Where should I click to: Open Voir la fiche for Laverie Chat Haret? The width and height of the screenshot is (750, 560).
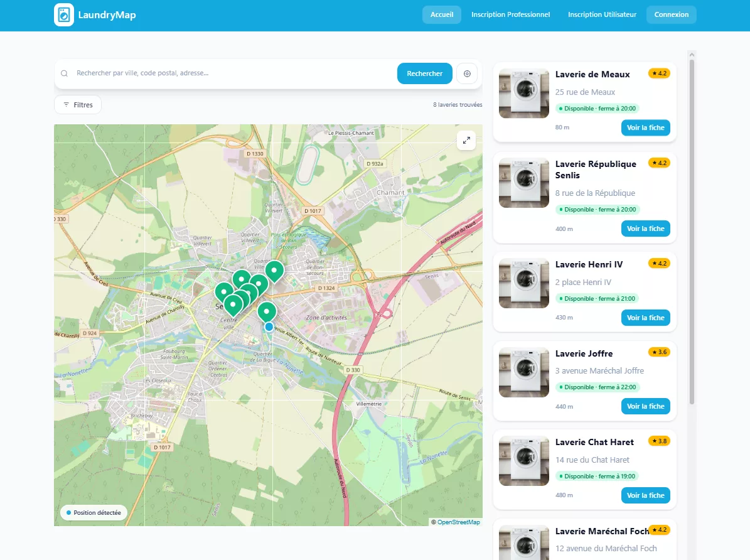(x=645, y=495)
